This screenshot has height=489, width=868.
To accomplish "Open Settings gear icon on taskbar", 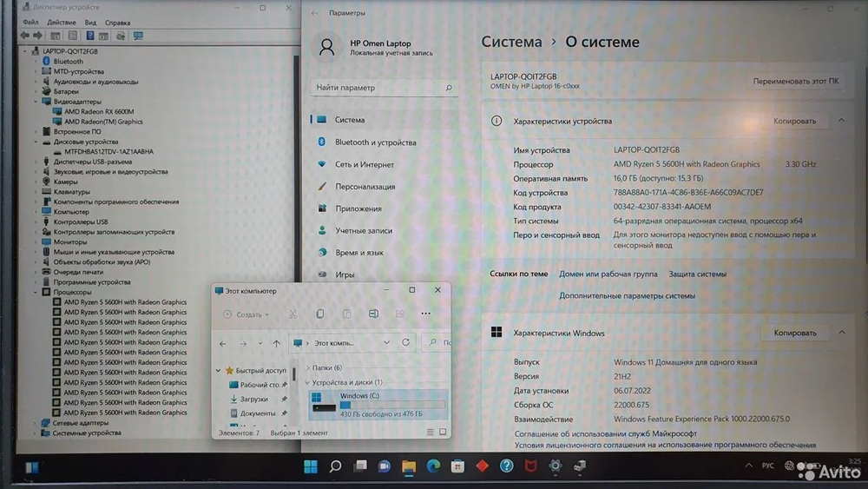I will point(555,466).
